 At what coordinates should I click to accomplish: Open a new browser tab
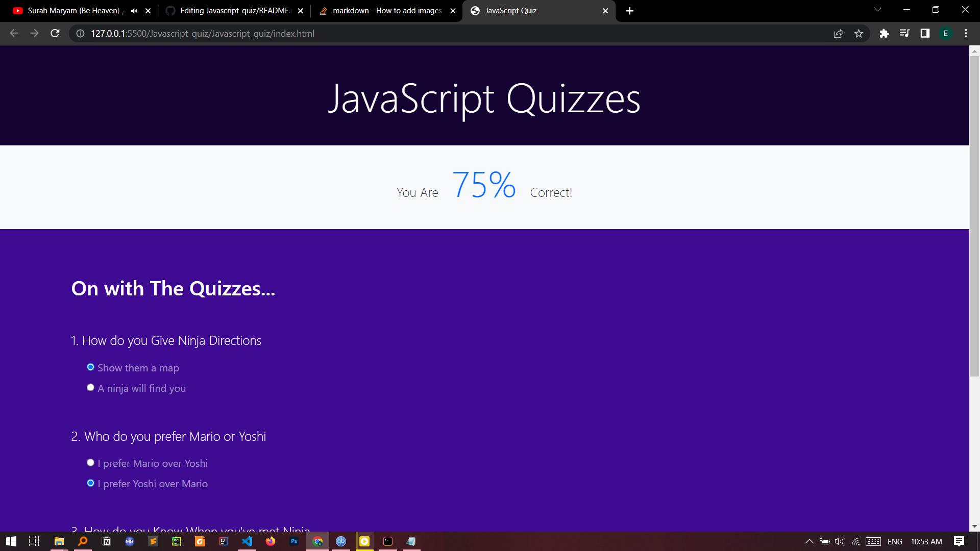629,11
